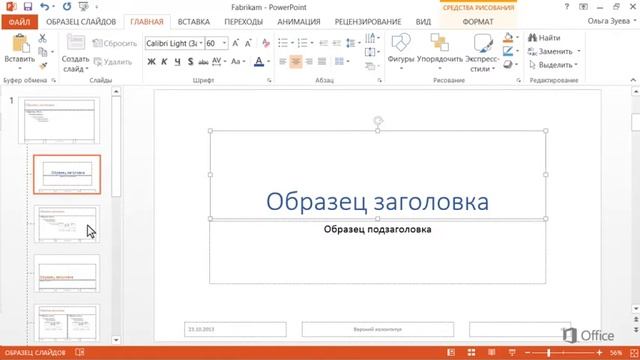Viewport: 640px width, 360px height.
Task: Toggle bold (Ж) formatting
Action: [x=151, y=62]
